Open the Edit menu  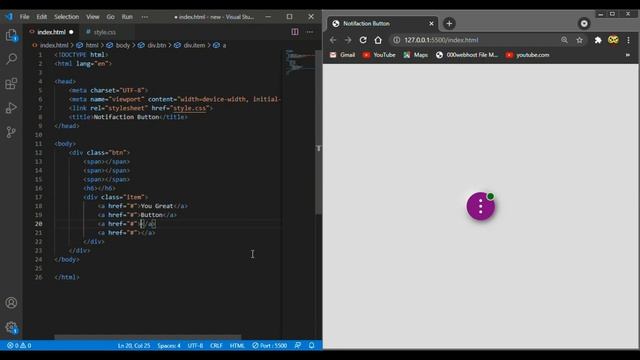point(42,17)
